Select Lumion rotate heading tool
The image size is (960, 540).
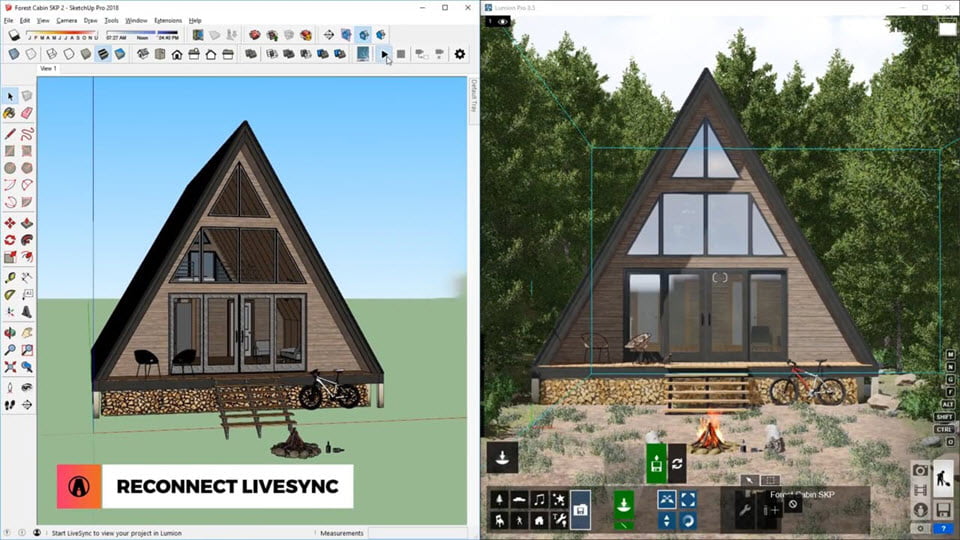[688, 521]
